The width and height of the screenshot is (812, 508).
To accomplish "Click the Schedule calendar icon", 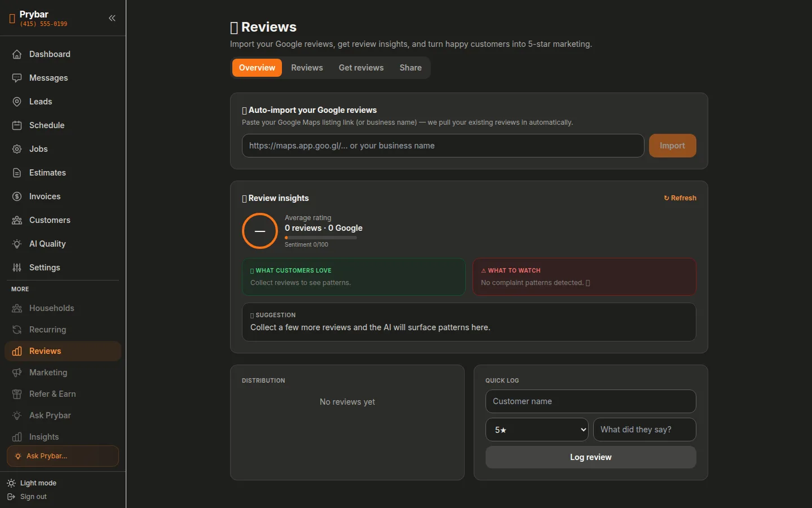I will click(17, 125).
